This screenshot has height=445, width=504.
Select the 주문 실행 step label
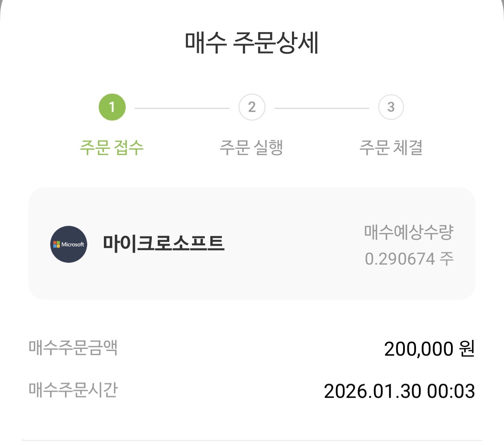(251, 147)
